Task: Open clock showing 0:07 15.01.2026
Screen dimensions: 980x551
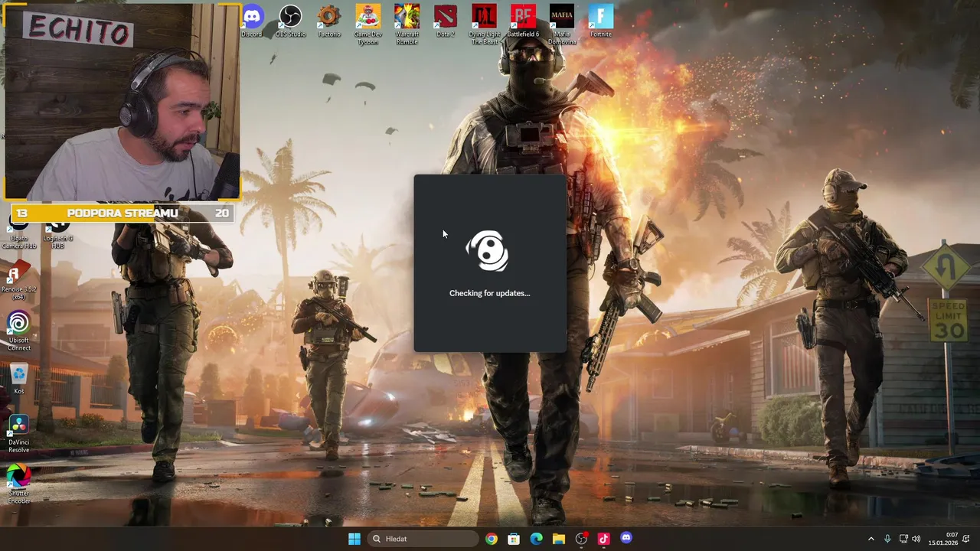Action: point(943,539)
